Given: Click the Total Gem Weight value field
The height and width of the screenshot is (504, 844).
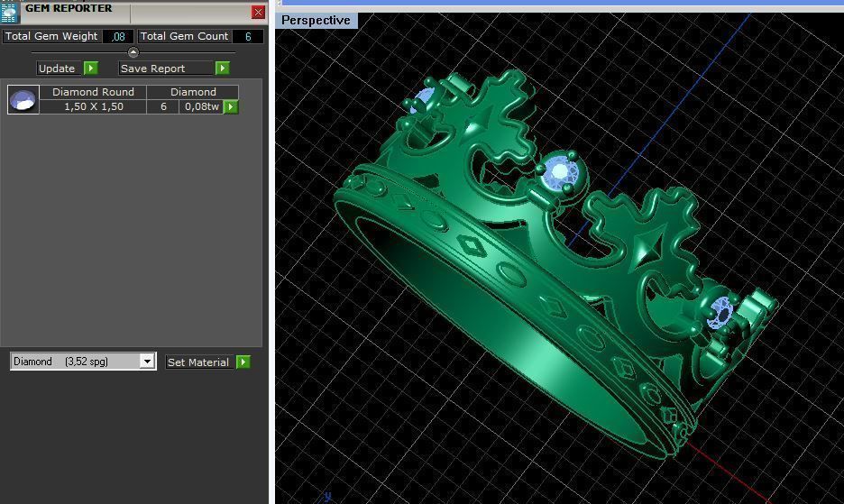Looking at the screenshot, I should 118,36.
